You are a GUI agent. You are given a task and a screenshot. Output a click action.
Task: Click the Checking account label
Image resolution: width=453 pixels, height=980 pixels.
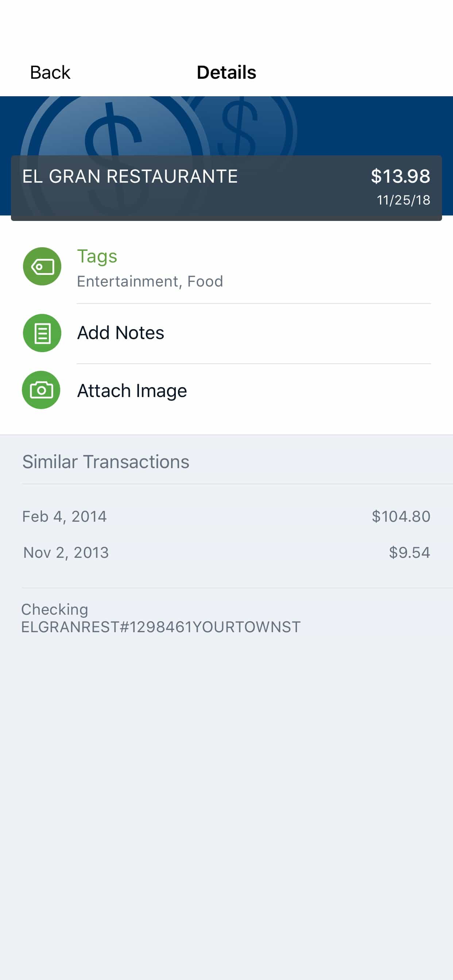pos(55,610)
